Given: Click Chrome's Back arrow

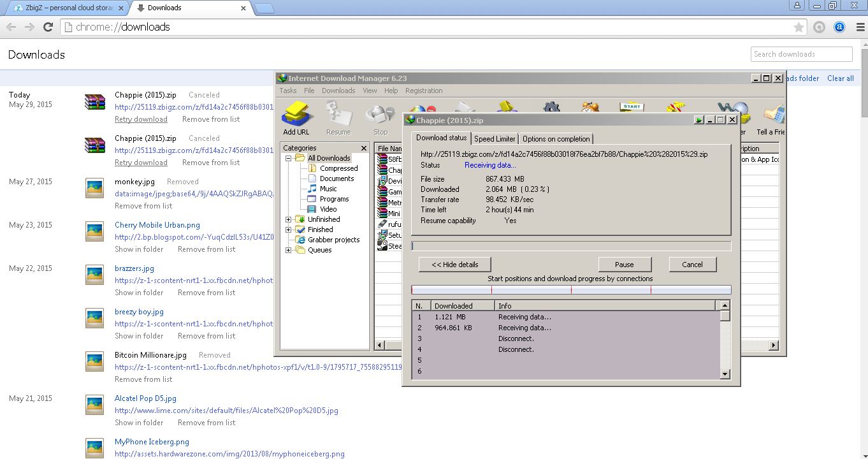Looking at the screenshot, I should pyautogui.click(x=11, y=27).
